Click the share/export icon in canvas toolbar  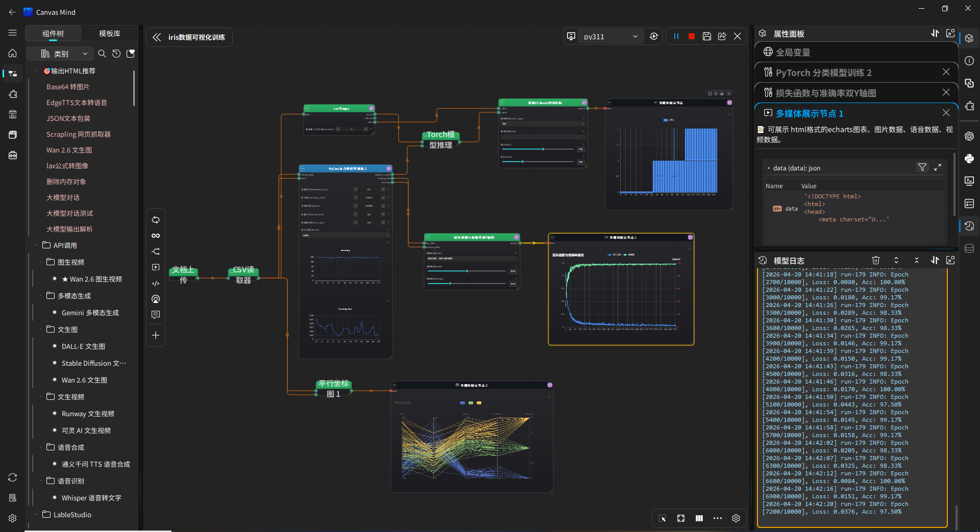tap(722, 36)
